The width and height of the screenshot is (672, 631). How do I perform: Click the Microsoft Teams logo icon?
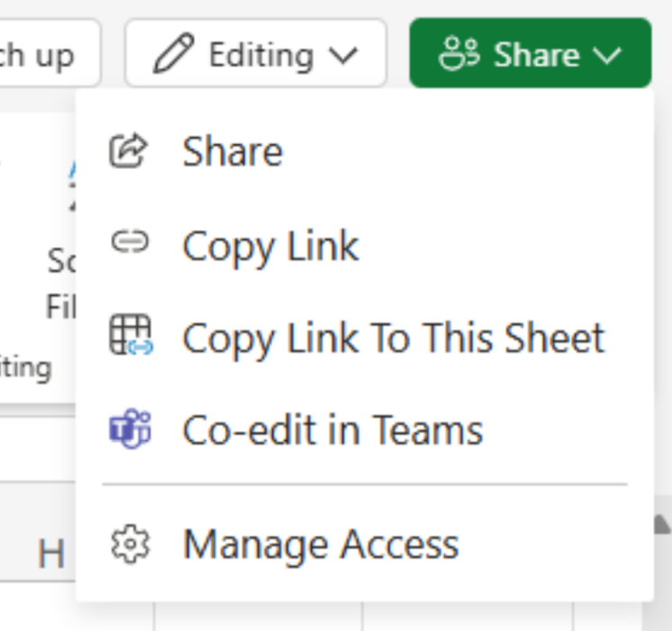tap(130, 430)
